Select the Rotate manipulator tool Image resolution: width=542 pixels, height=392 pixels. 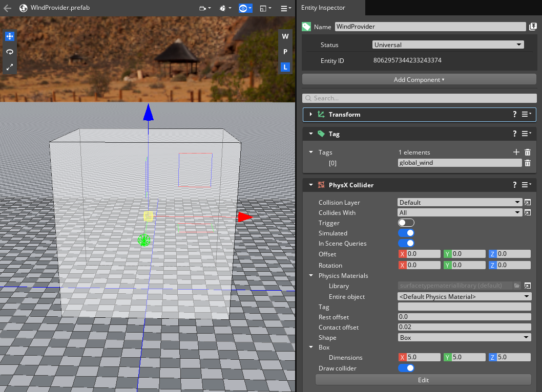(10, 52)
